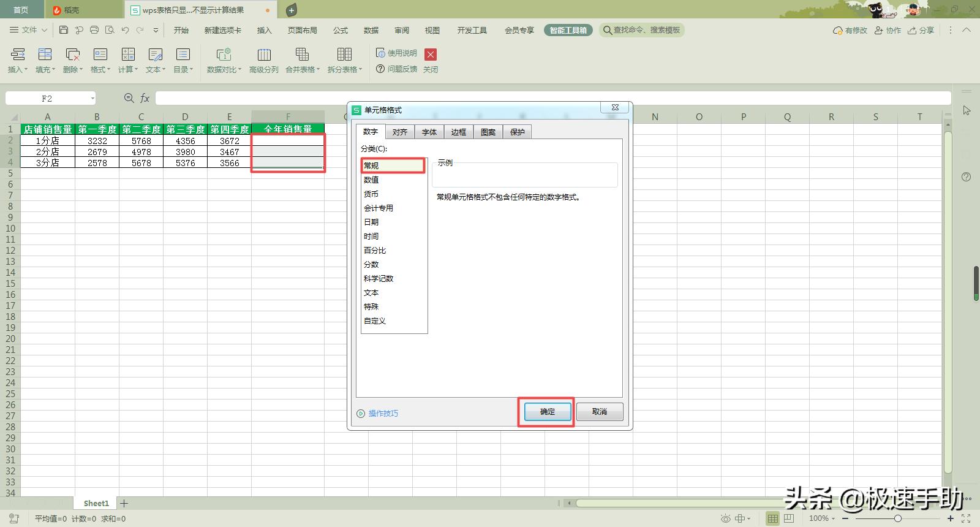The height and width of the screenshot is (527, 980).
Task: Click the Redo arrow icon
Action: pyautogui.click(x=140, y=30)
